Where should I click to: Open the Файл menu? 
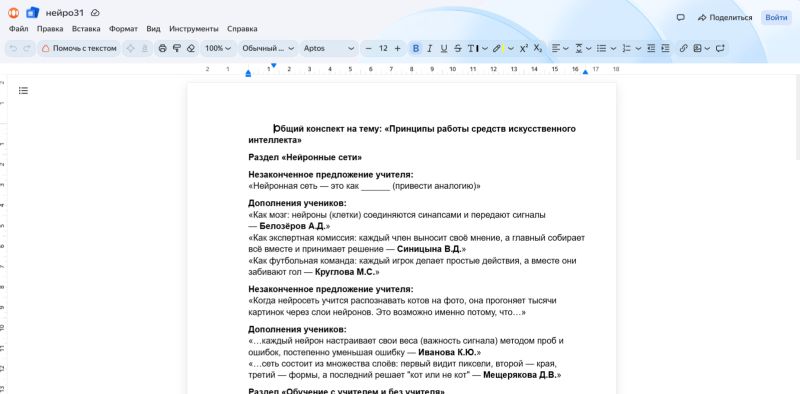point(18,29)
